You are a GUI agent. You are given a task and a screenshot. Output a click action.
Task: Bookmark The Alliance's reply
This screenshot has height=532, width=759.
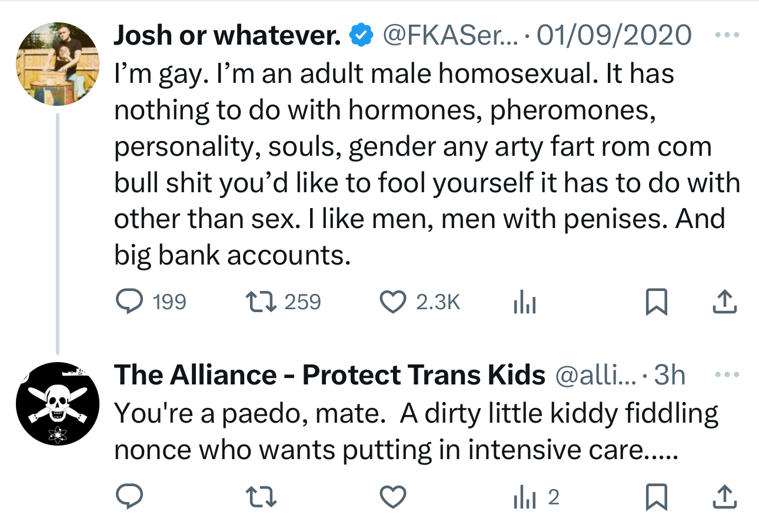[656, 498]
